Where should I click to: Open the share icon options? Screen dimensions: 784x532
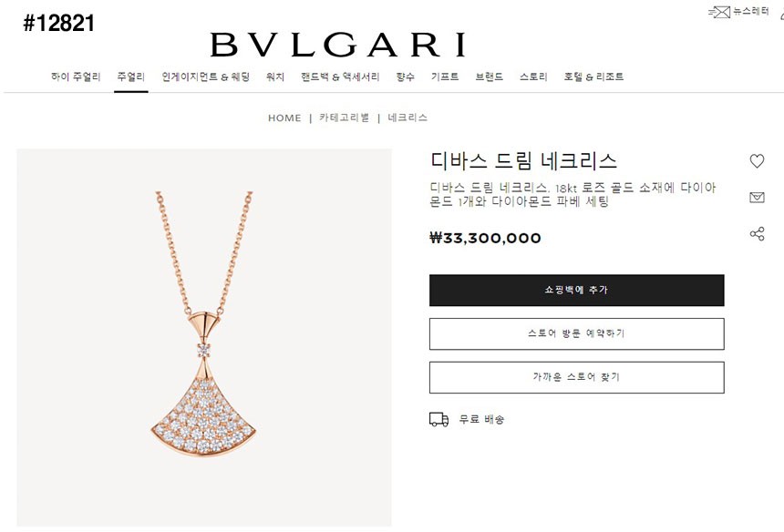757,233
